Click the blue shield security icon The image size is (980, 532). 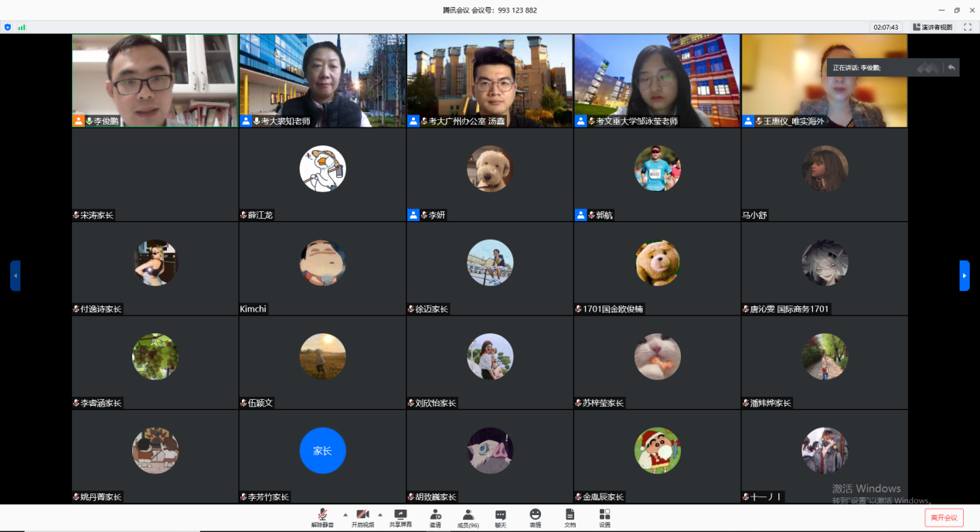coord(8,27)
